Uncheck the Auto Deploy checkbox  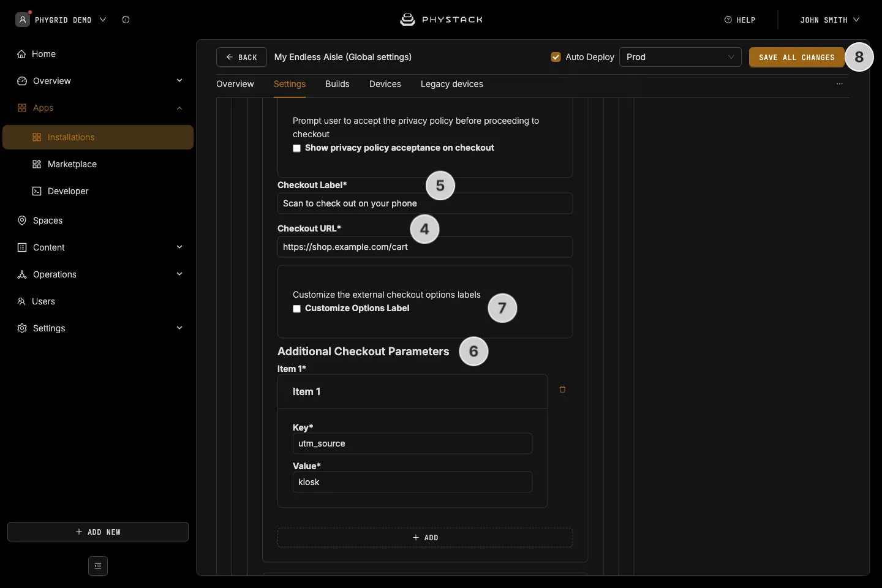pos(556,57)
